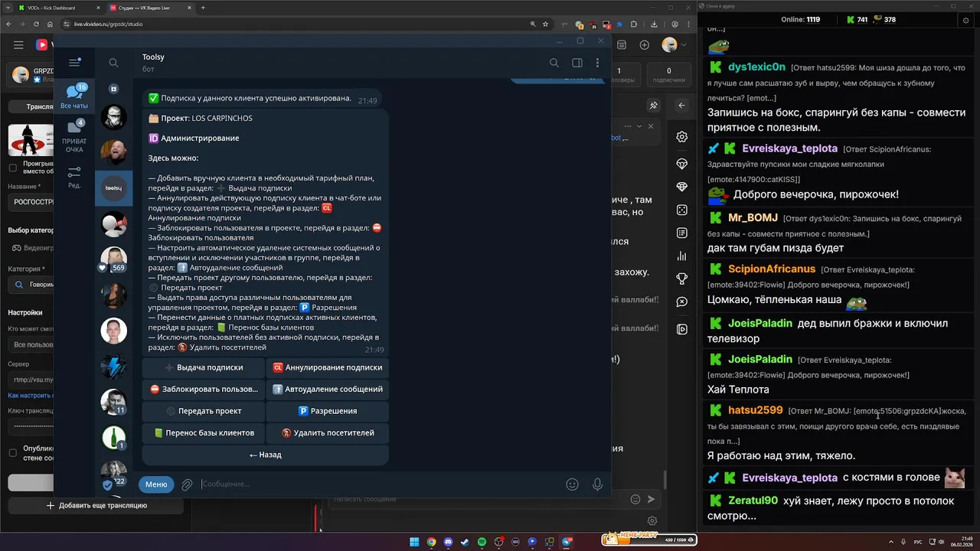Search within the Toolsy chat

point(554,63)
